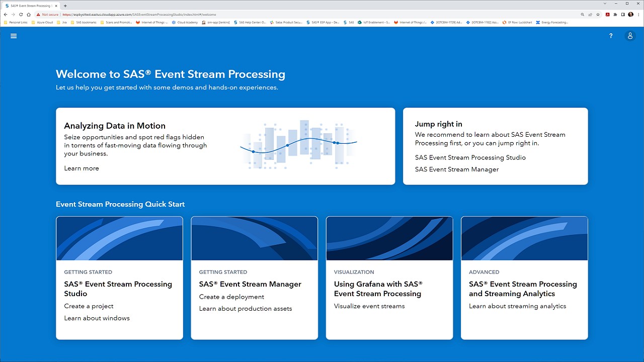The image size is (644, 362).
Task: Click the banner image on the Studio quick start card
Action: click(x=119, y=238)
